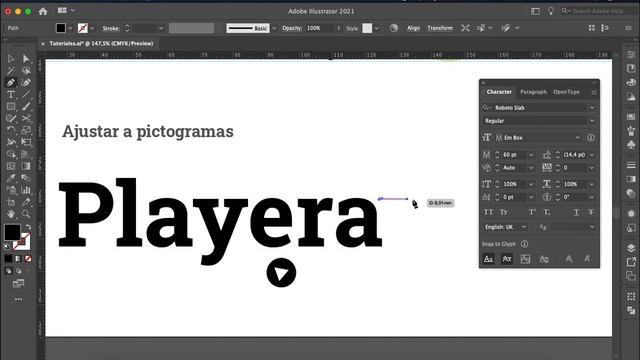
Task: Open the stroke weight dropdown in control bar
Action: tap(161, 28)
